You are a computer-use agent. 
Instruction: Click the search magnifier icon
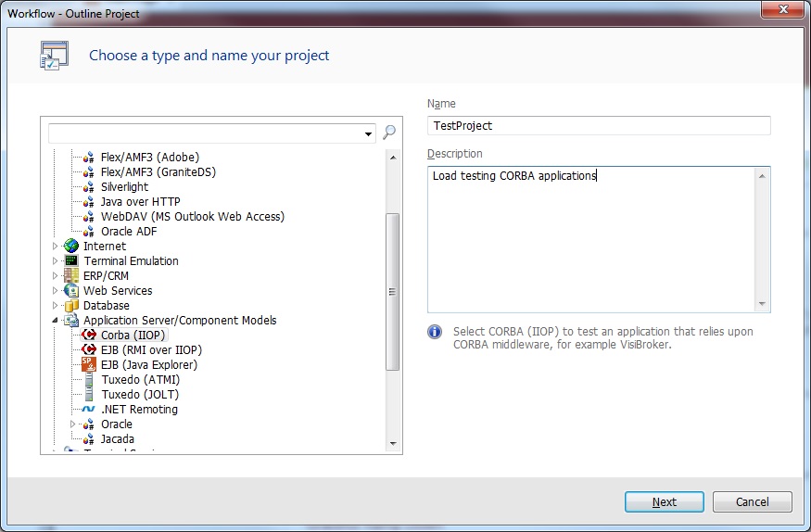point(389,133)
